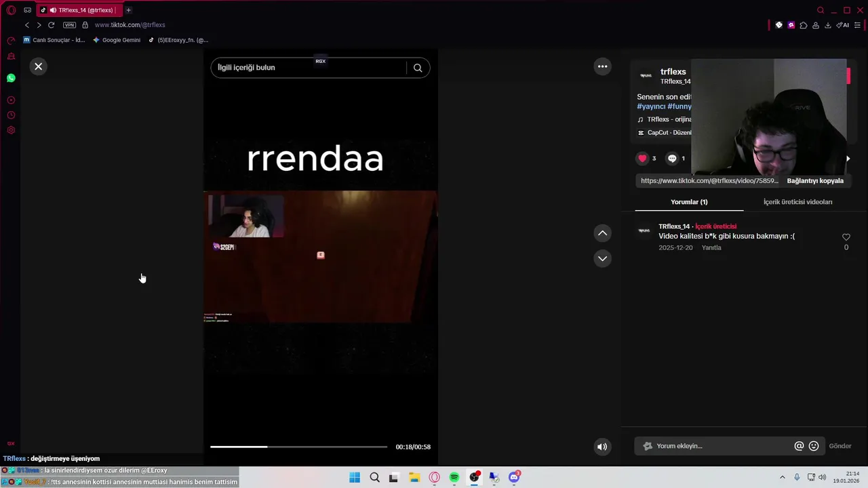Image resolution: width=868 pixels, height=488 pixels.
Task: Open Opera tab search magnifier
Action: pos(821,10)
